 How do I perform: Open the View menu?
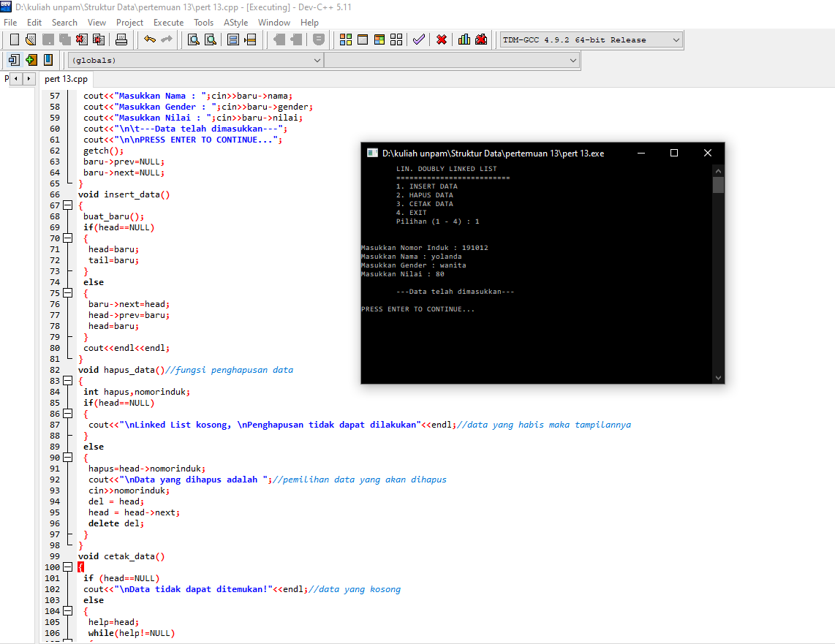[97, 23]
